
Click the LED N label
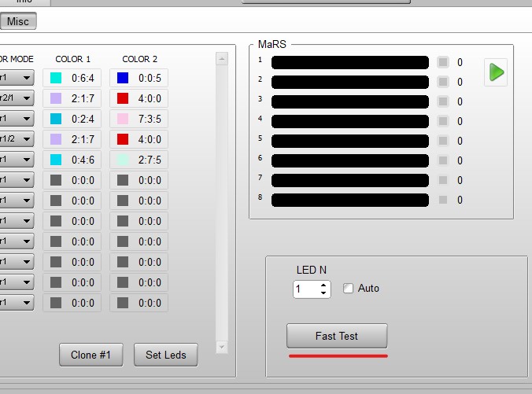(x=311, y=270)
